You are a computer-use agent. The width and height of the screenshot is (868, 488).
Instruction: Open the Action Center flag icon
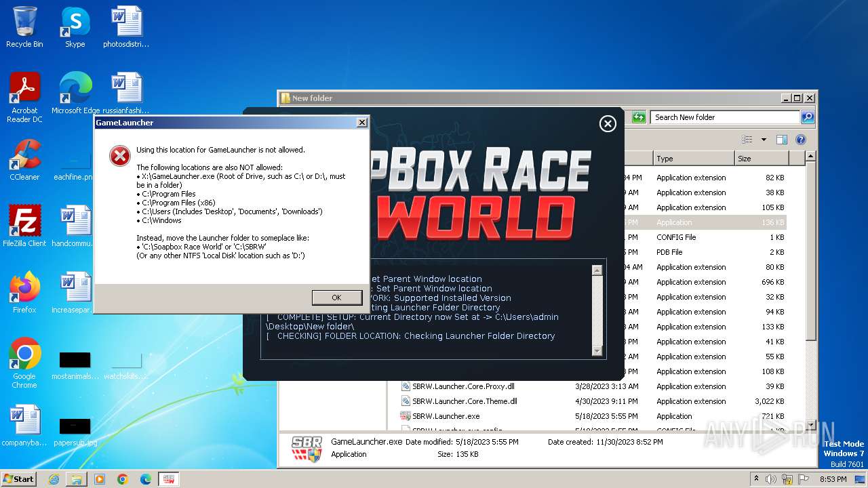804,479
